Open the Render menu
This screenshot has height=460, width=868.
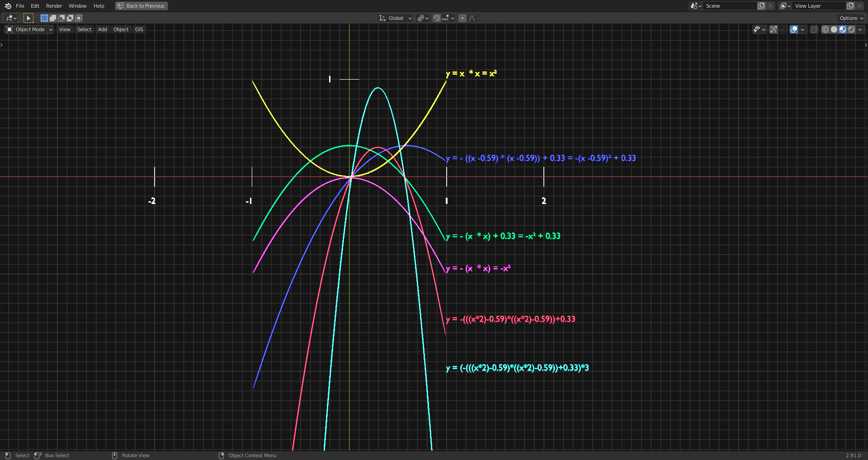(x=54, y=6)
